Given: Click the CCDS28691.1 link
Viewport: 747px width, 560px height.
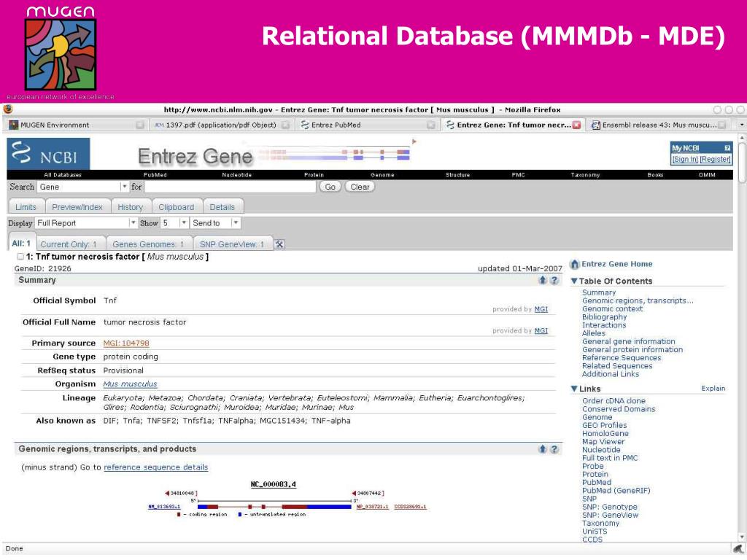Looking at the screenshot, I should (410, 507).
